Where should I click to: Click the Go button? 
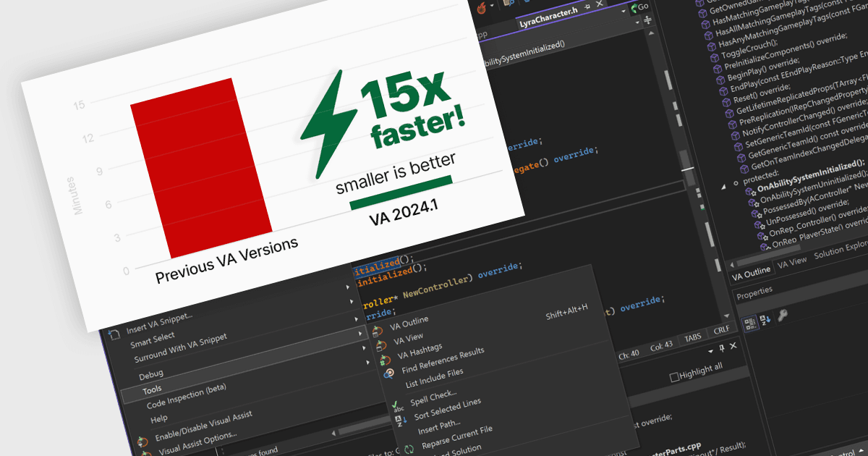(x=639, y=7)
